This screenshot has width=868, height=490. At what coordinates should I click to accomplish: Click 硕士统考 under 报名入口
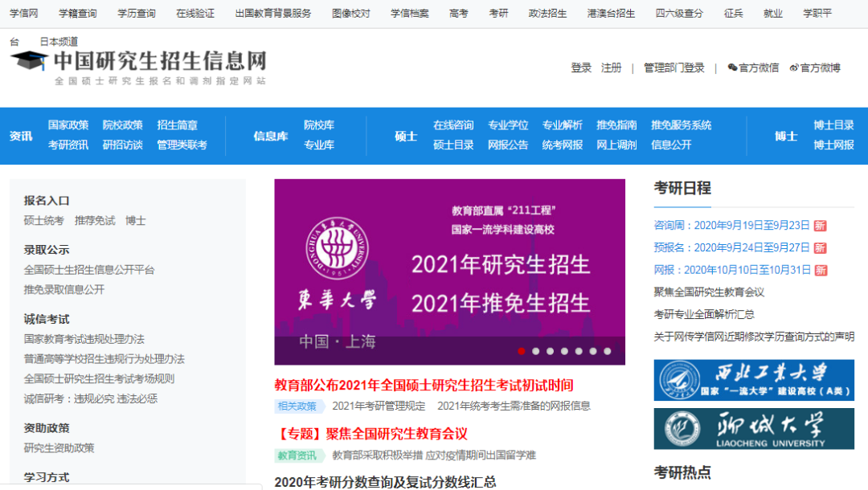click(43, 221)
